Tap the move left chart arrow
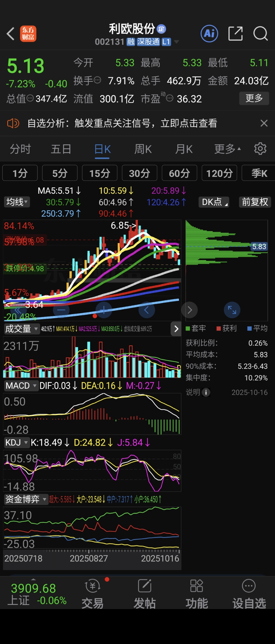275x644 pixels. 147,310
